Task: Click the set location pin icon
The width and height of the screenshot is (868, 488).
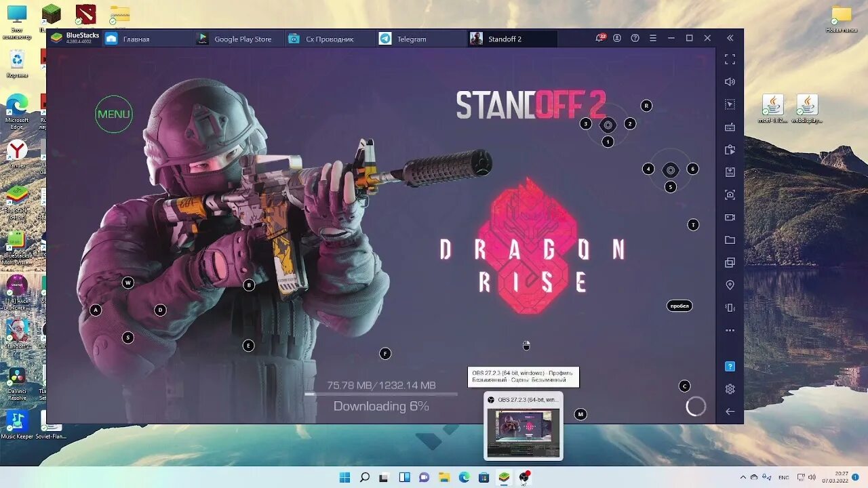Action: (x=730, y=285)
